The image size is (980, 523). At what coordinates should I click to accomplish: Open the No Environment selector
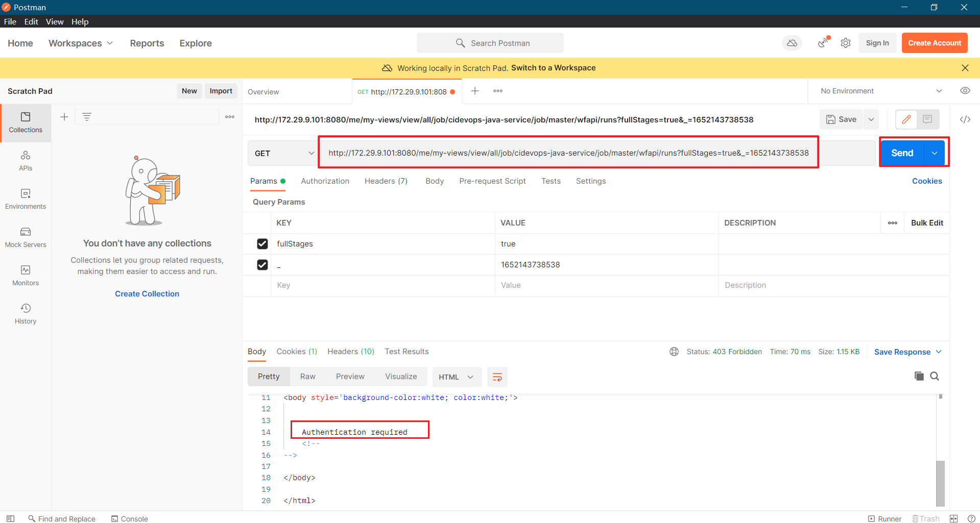881,91
